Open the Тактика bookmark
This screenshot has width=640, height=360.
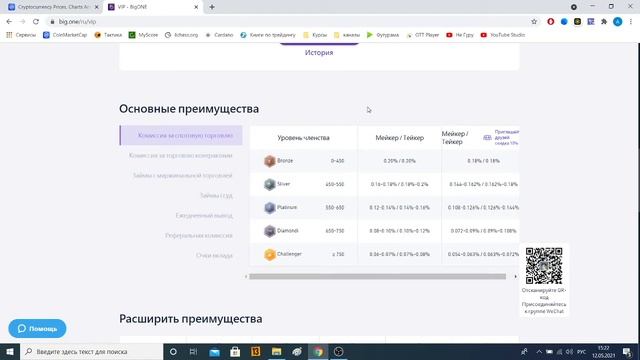point(108,35)
